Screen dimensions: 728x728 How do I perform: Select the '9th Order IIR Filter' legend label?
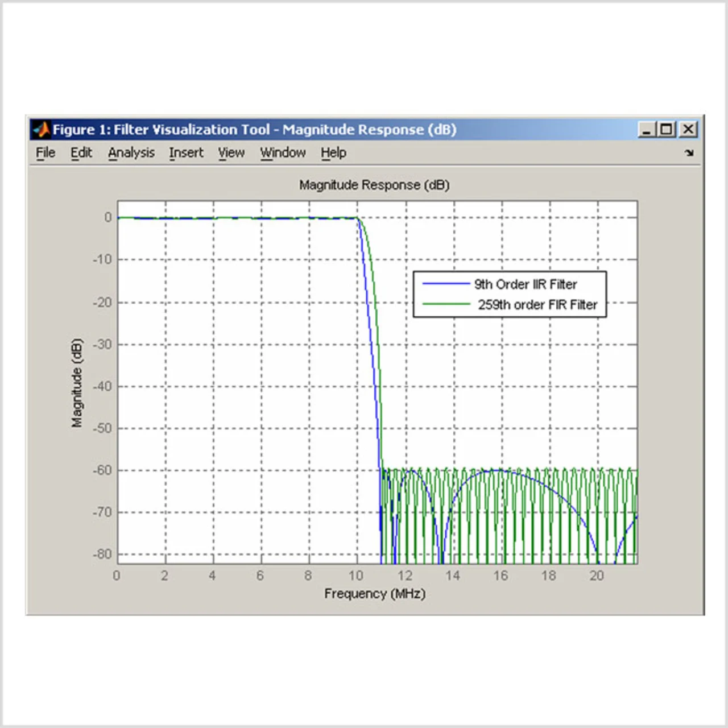coord(526,284)
